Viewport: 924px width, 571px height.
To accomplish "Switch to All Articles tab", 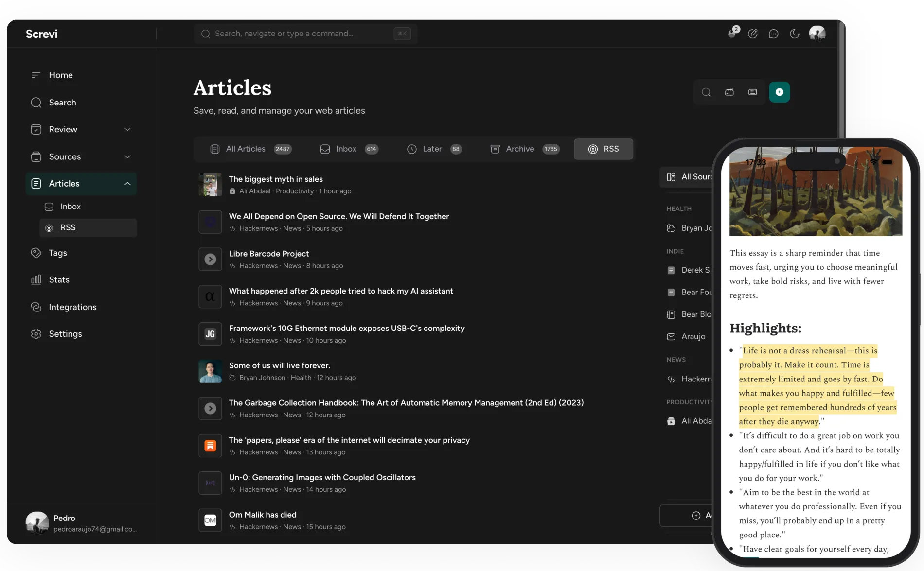I will (250, 149).
